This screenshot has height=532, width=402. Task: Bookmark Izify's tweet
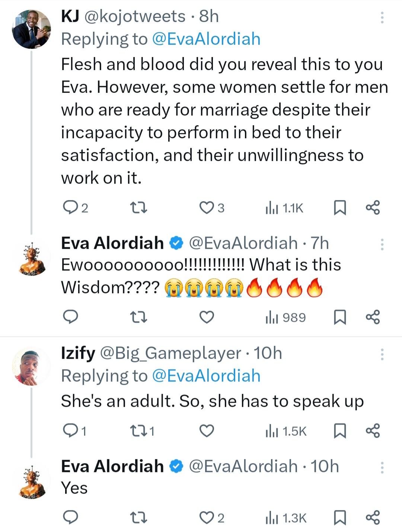[x=339, y=431]
